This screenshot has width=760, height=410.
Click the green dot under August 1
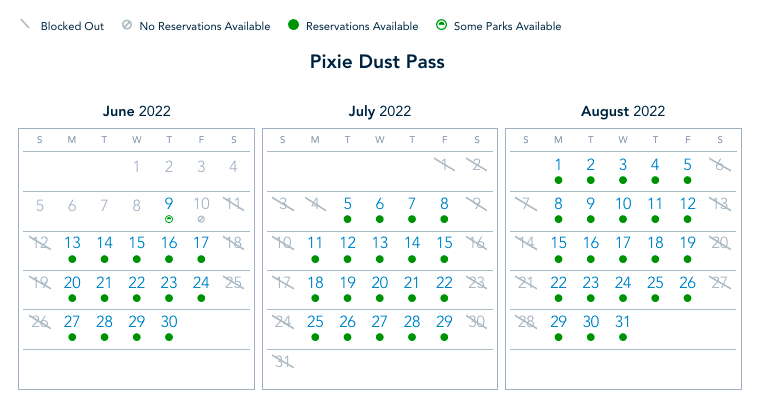(558, 180)
